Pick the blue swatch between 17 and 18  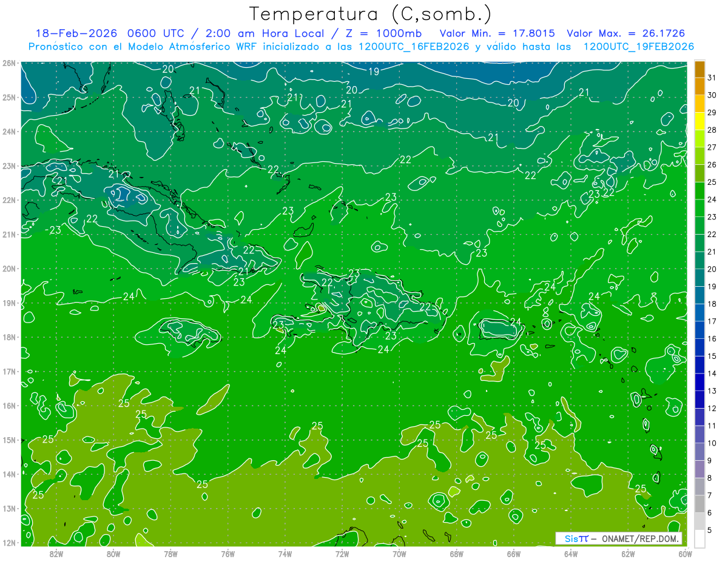tap(699, 313)
